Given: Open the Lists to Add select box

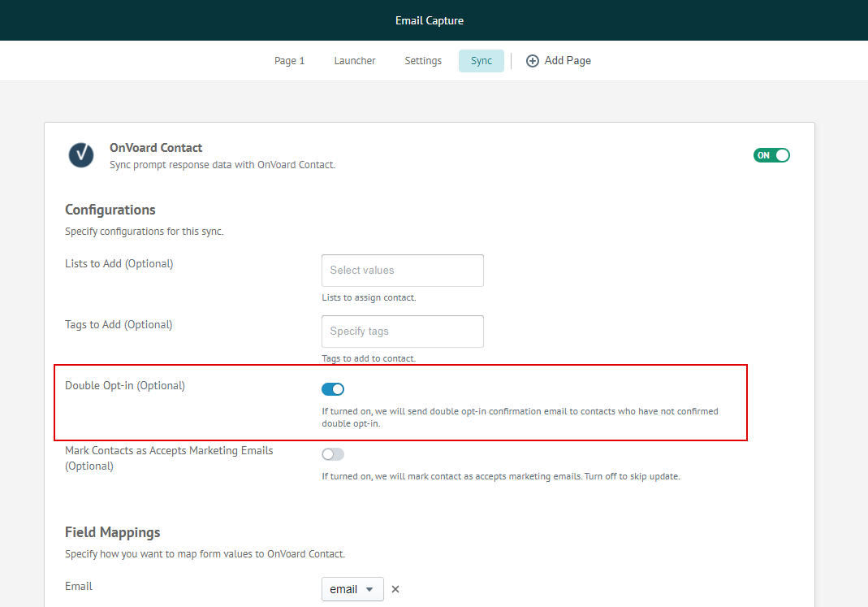Looking at the screenshot, I should [x=403, y=271].
